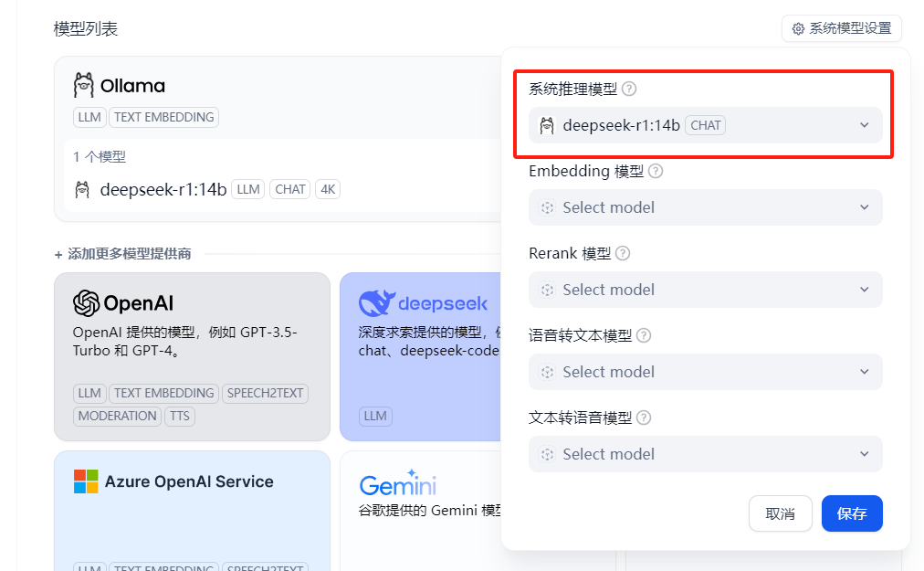This screenshot has height=571, width=924.
Task: Click help icon next to 系统推理模型
Action: (629, 89)
